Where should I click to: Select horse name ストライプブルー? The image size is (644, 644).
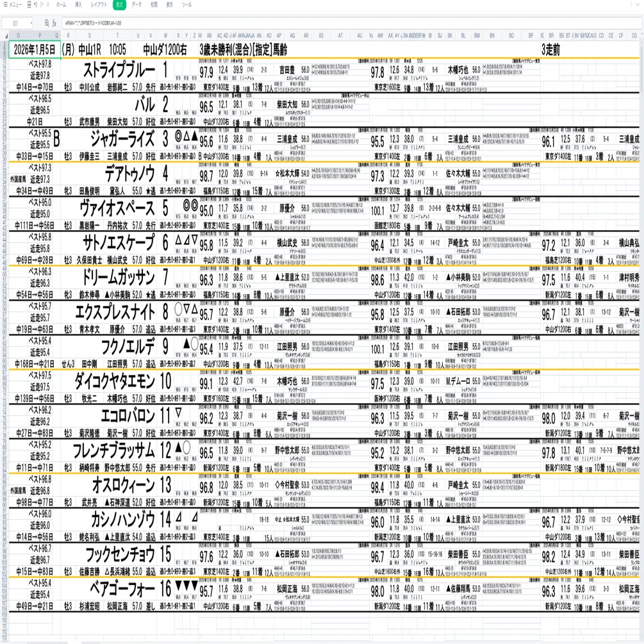[119, 70]
